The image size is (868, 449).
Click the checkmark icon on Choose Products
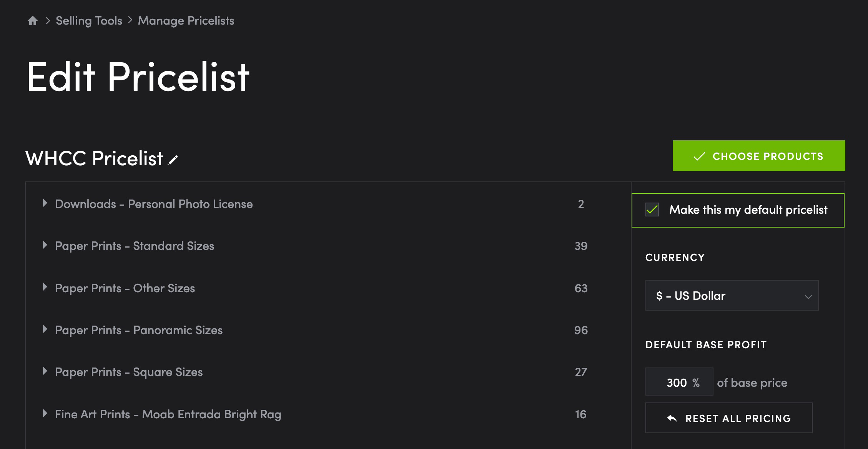coord(699,156)
